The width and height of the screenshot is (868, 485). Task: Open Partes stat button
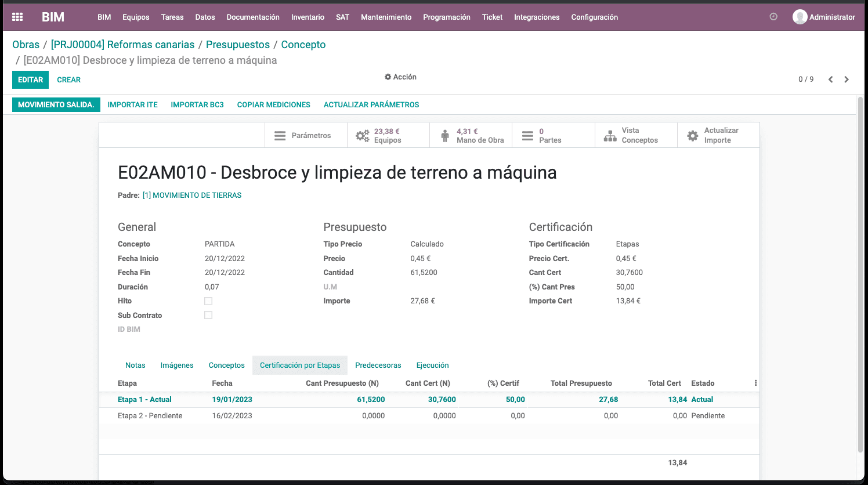pos(553,135)
